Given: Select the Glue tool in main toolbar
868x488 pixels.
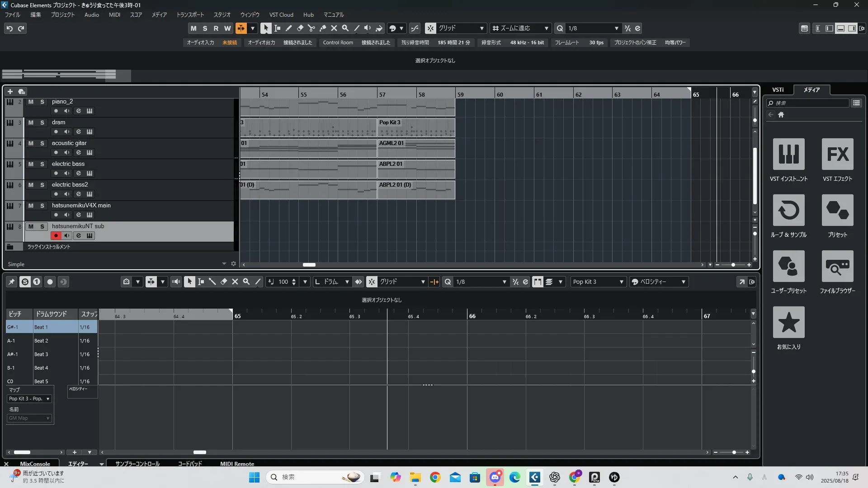Looking at the screenshot, I should (x=322, y=28).
